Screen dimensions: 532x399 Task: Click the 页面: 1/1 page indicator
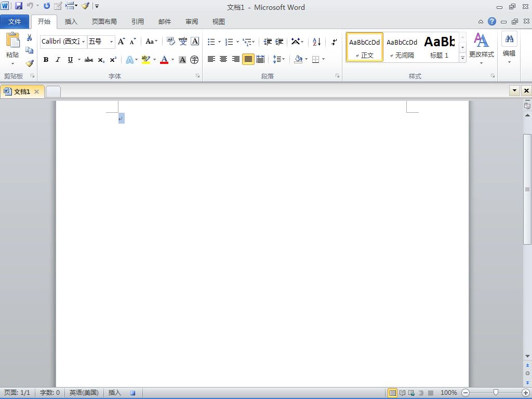tap(17, 393)
